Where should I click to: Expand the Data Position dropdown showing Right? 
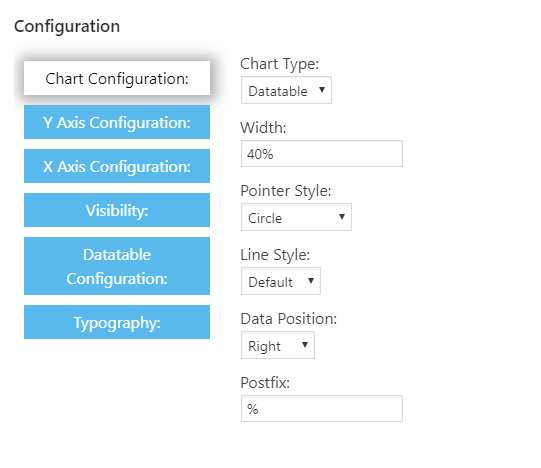(278, 345)
